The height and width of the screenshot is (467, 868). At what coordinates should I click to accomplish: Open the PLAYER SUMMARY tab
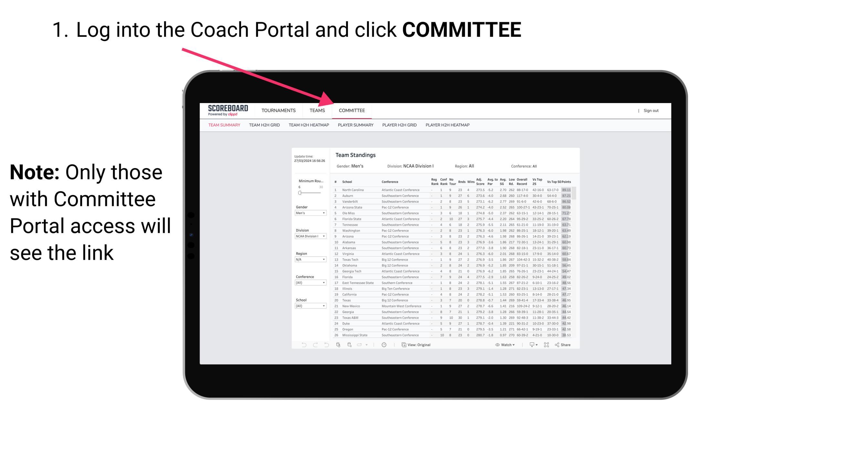pos(355,126)
